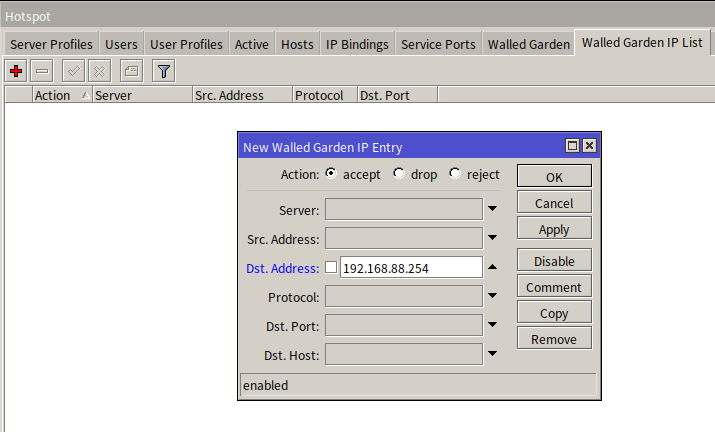Collapse the Dst. Address field arrow
The height and width of the screenshot is (432, 715).
[x=493, y=267]
